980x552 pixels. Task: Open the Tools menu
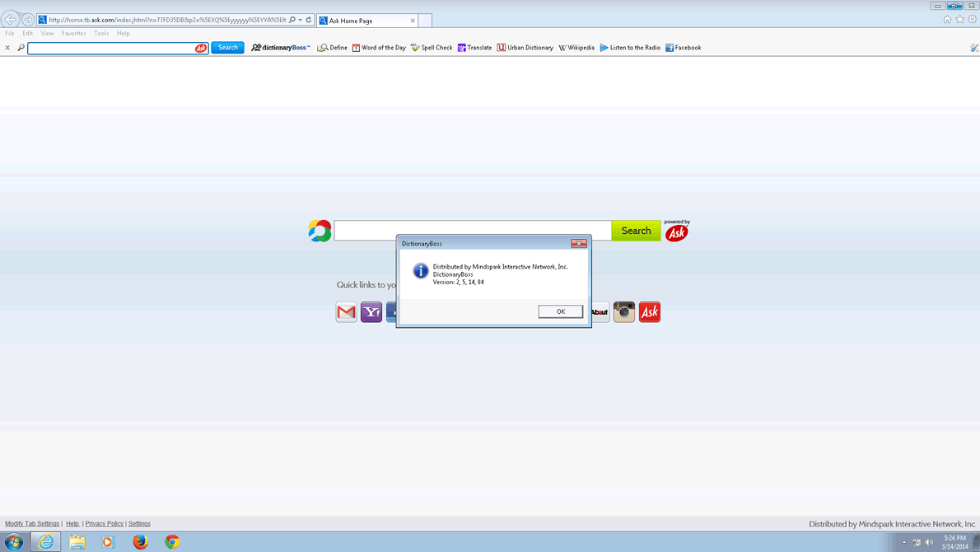(x=101, y=34)
